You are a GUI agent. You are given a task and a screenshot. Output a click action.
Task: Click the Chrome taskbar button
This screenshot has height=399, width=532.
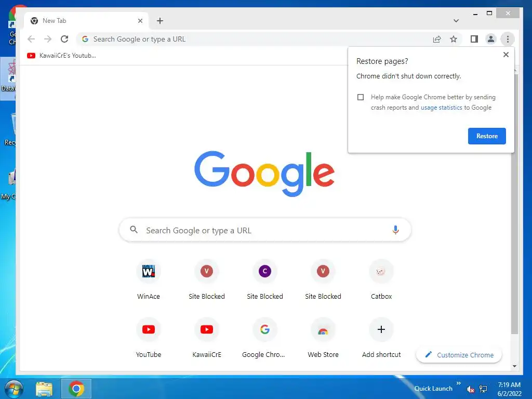click(x=76, y=389)
